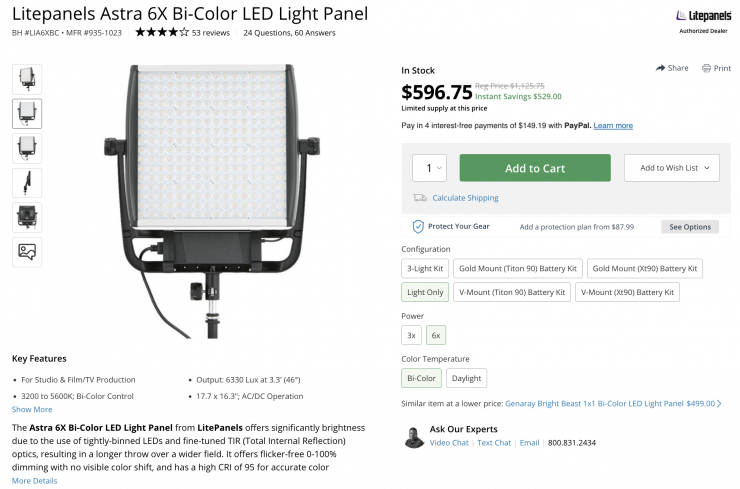
Task: Click the Add to Cart button
Action: [535, 168]
